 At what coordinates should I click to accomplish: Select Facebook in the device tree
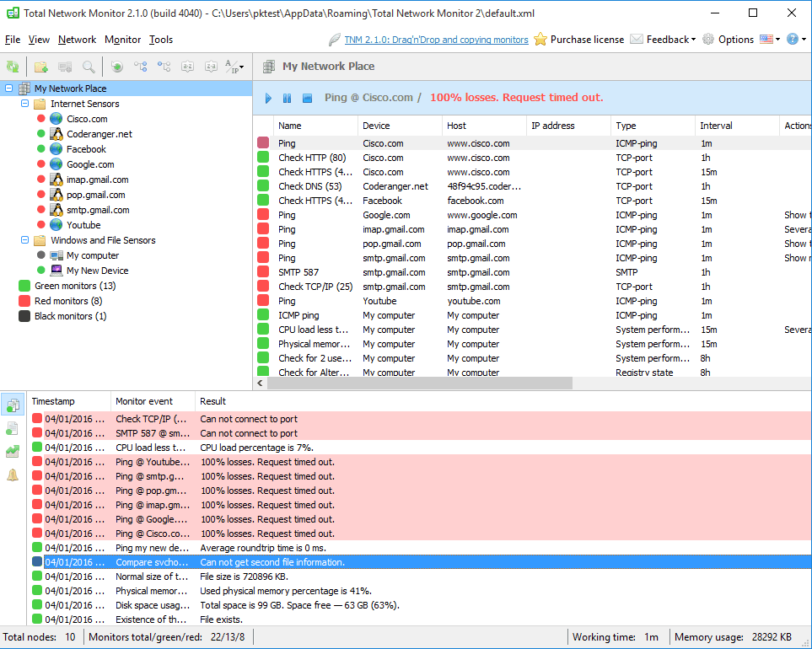86,149
